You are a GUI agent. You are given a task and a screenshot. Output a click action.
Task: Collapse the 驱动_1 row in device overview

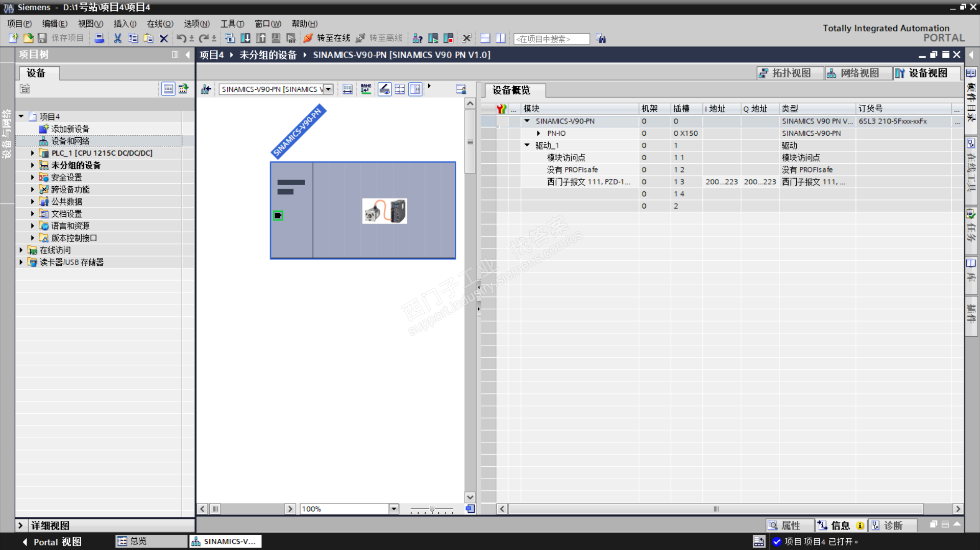coord(527,145)
